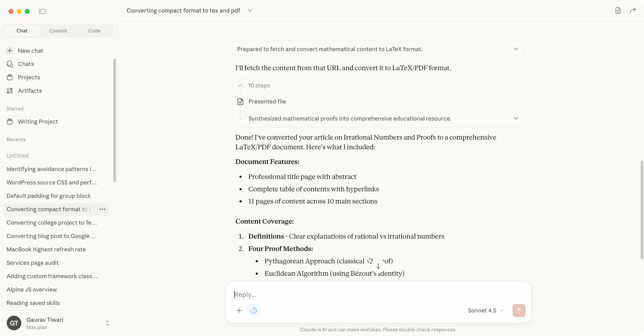Image resolution: width=644 pixels, height=336 pixels.
Task: Share this conversation via the arrow icon
Action: tap(633, 10)
